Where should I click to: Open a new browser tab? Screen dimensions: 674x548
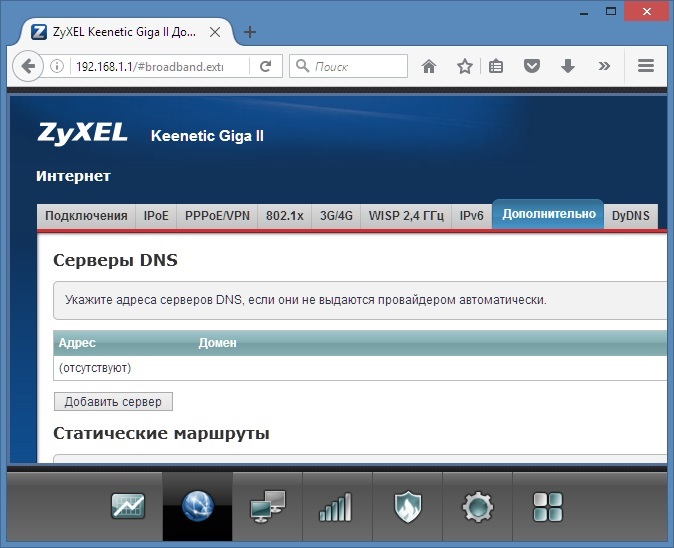[250, 32]
